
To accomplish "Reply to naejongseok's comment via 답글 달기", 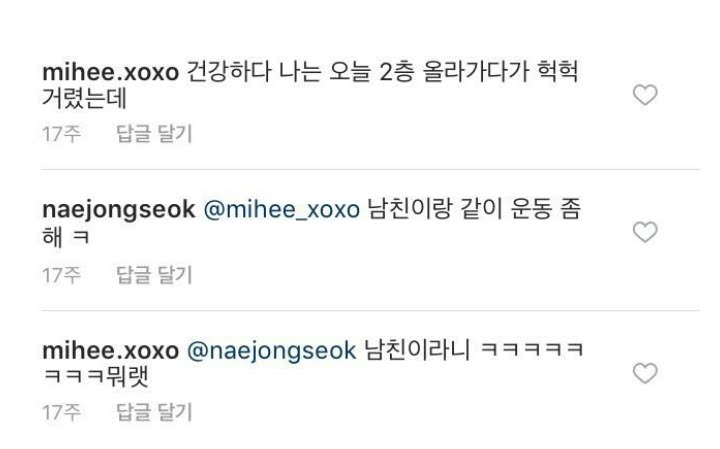I will (154, 275).
